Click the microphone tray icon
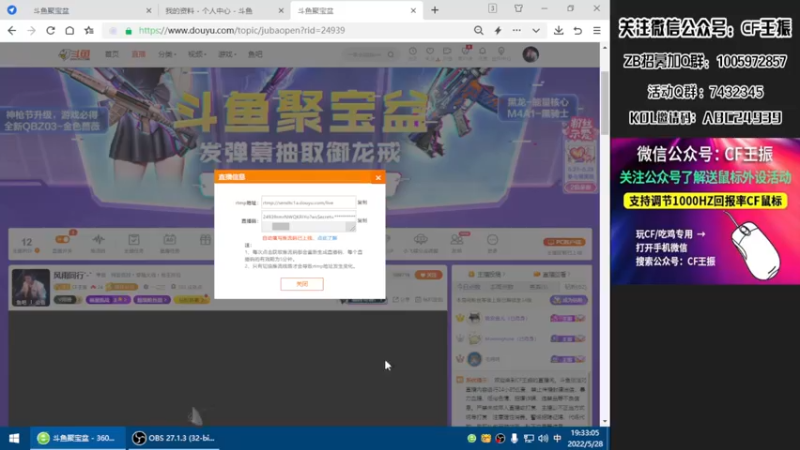This screenshot has width=800, height=450. coord(514,438)
